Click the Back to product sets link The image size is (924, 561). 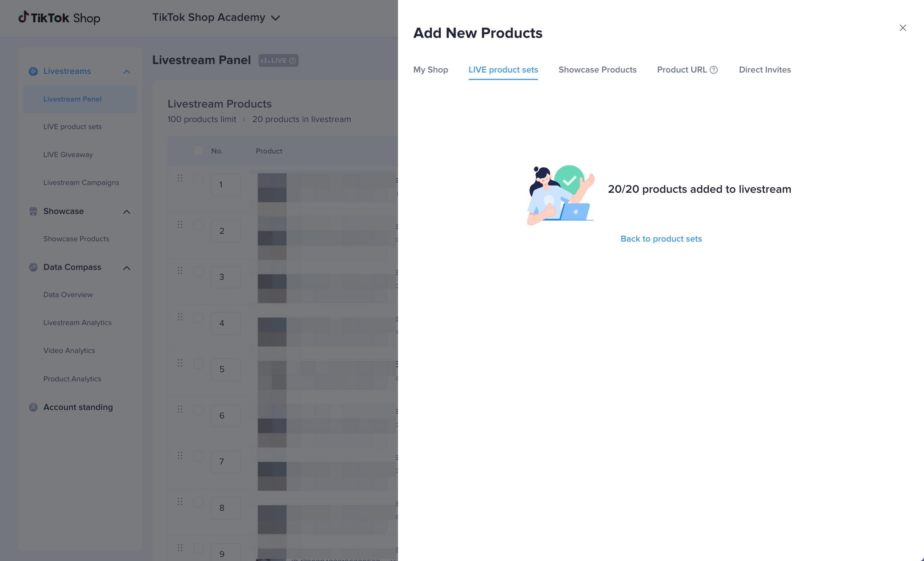click(x=661, y=239)
